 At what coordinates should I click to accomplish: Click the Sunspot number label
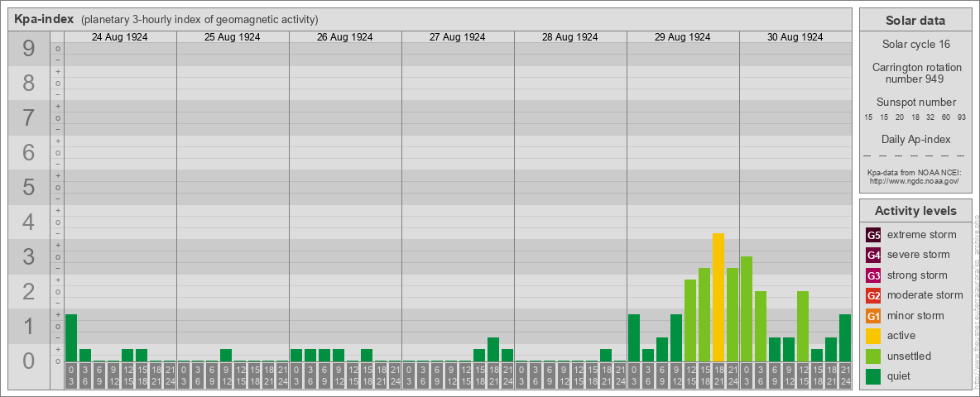pos(915,103)
